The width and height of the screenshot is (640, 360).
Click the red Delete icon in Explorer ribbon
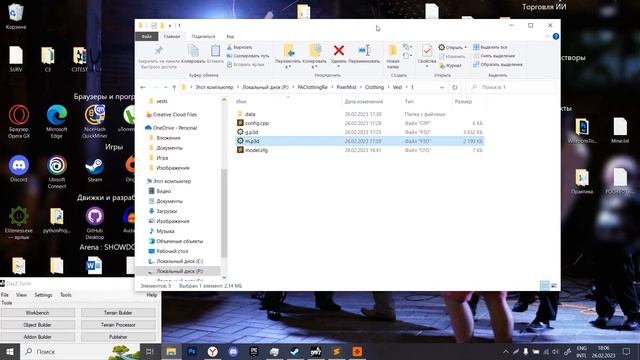pos(338,51)
